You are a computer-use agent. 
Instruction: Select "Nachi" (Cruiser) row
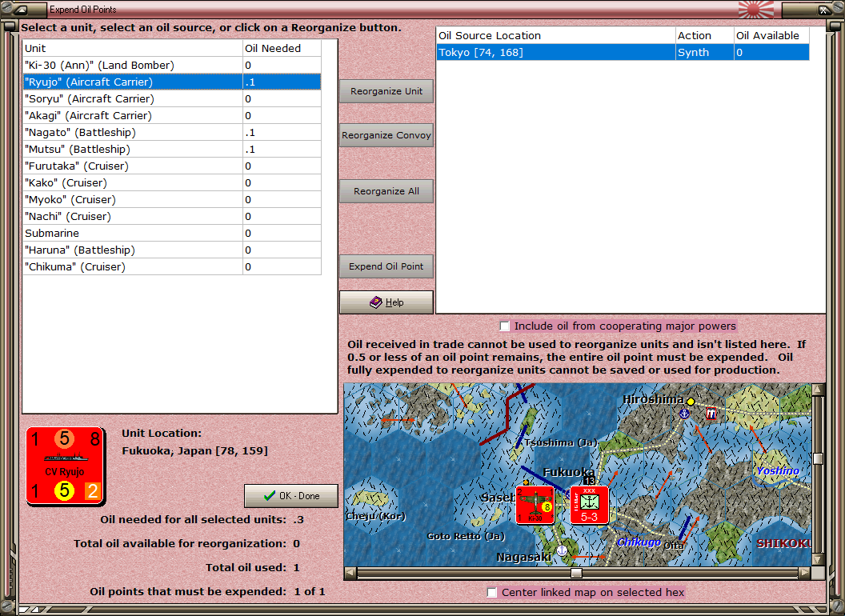click(x=172, y=216)
